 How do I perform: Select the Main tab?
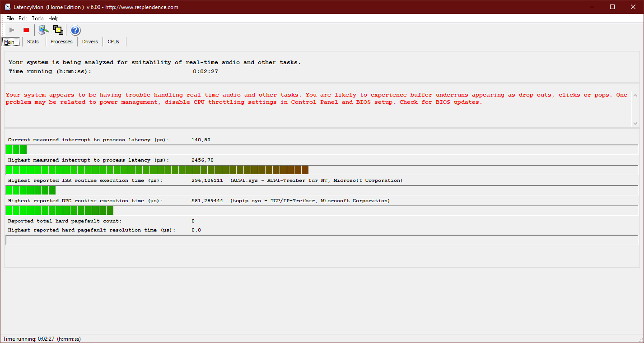click(9, 42)
